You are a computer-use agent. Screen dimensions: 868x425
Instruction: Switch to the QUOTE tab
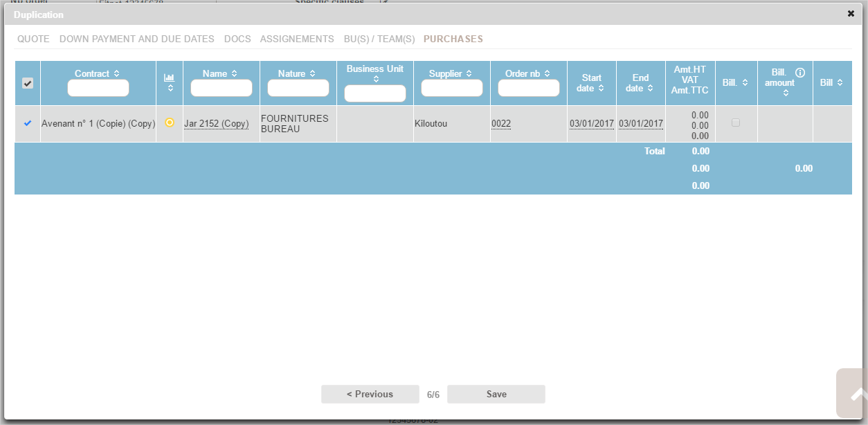33,39
